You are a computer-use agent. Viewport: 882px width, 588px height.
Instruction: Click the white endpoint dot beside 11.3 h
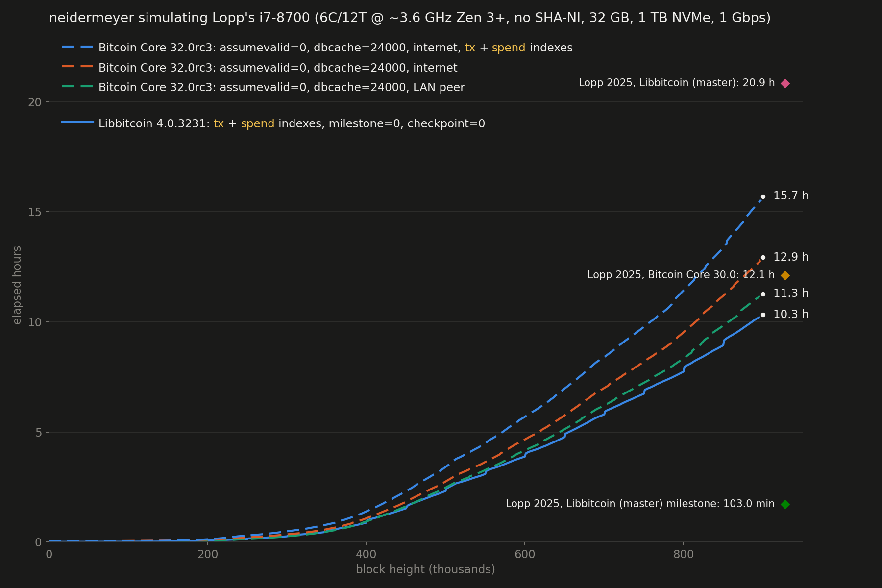763,294
